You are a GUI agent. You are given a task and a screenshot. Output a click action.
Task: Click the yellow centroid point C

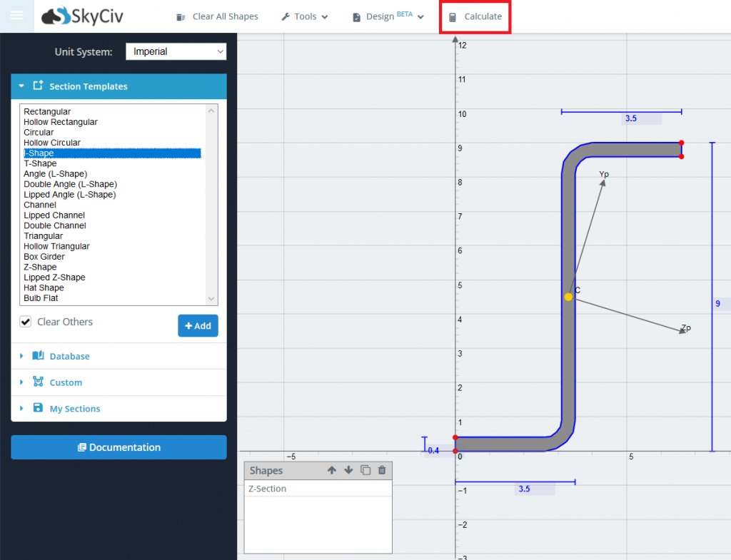[568, 297]
